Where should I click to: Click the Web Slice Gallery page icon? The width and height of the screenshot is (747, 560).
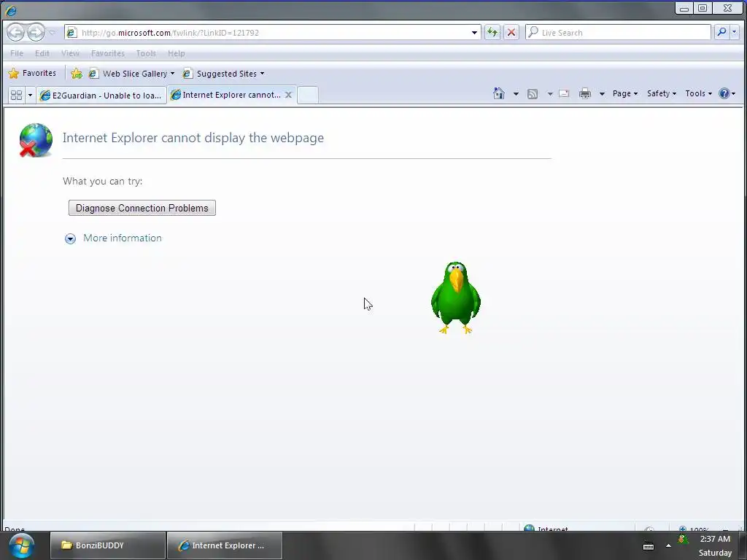(93, 74)
